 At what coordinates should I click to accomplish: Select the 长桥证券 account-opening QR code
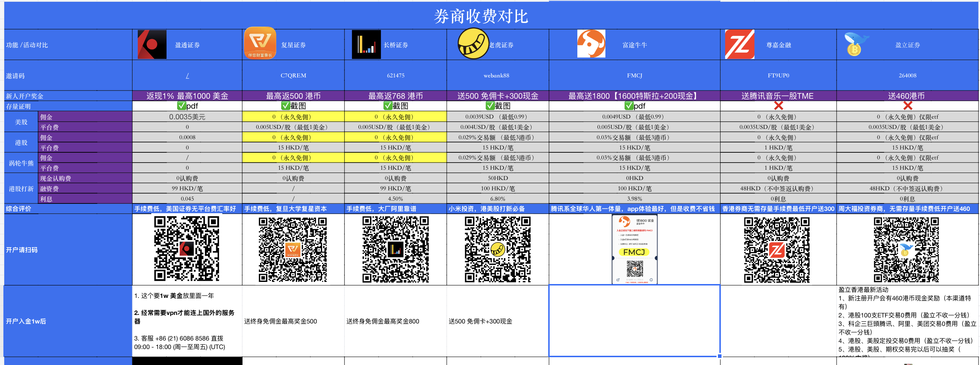pyautogui.click(x=395, y=249)
